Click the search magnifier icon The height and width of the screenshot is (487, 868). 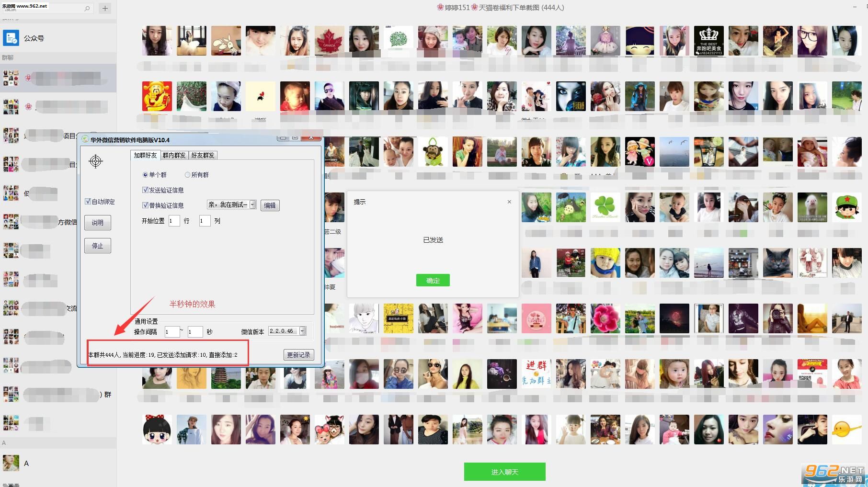[x=87, y=9]
